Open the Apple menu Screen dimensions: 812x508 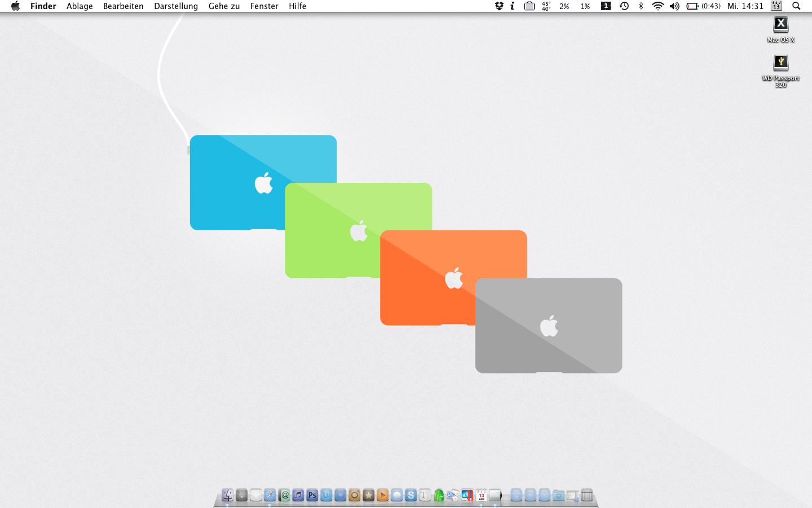[x=15, y=6]
